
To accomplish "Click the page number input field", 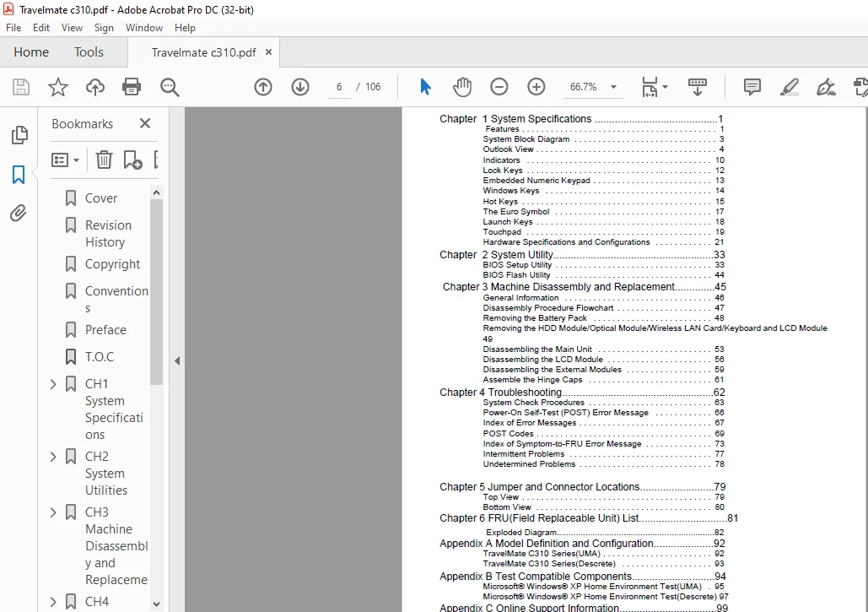I will pos(339,87).
